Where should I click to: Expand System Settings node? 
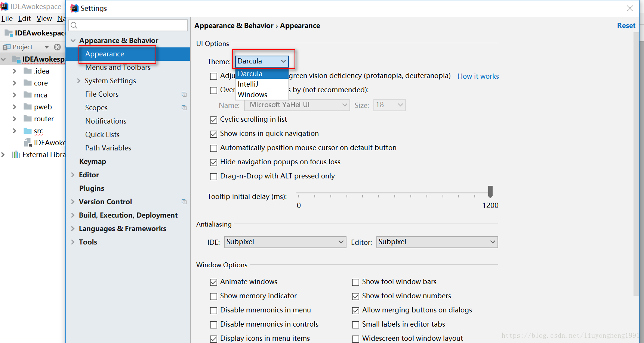(x=79, y=81)
